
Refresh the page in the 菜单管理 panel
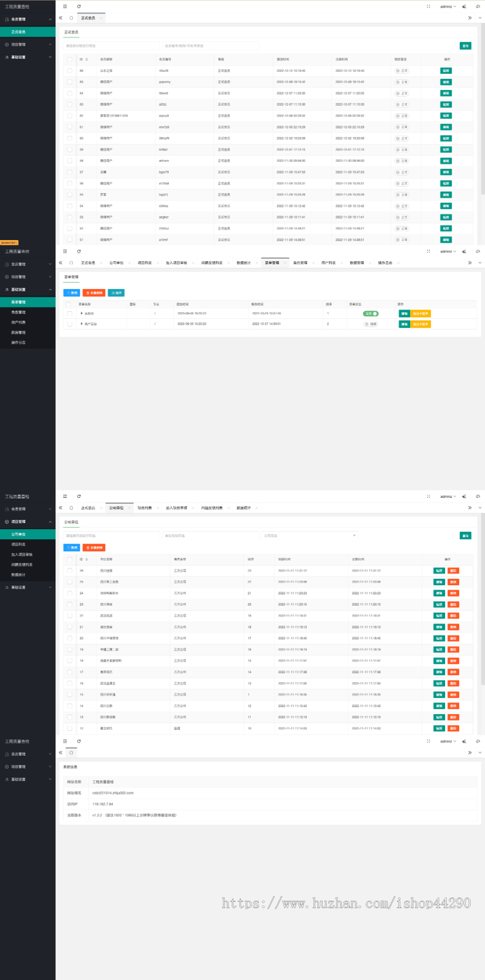tap(79, 251)
